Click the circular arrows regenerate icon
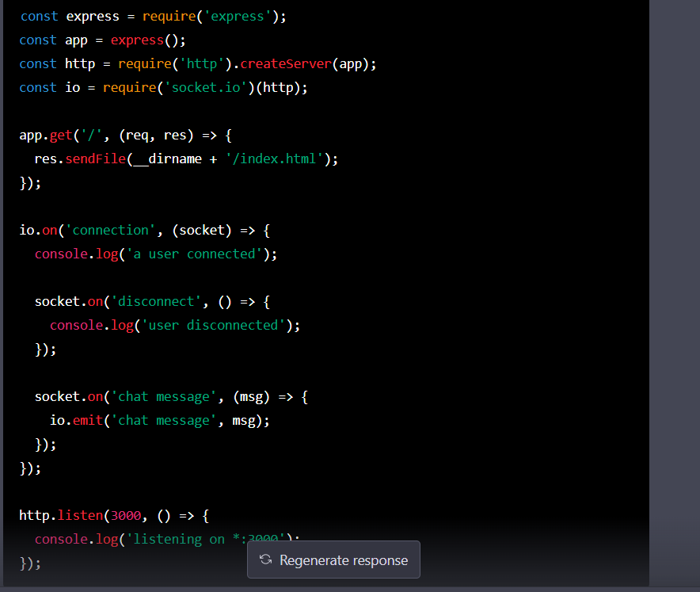 pos(266,560)
